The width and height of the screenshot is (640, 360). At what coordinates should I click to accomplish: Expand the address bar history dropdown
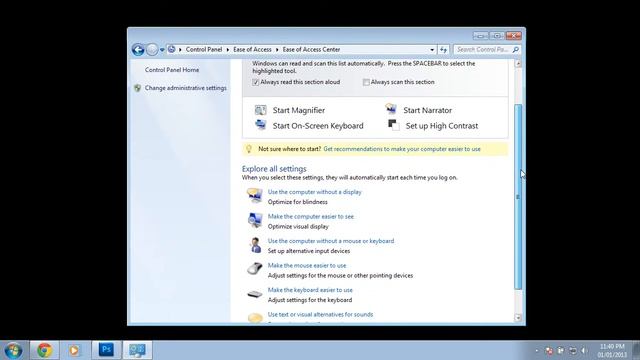[432, 50]
